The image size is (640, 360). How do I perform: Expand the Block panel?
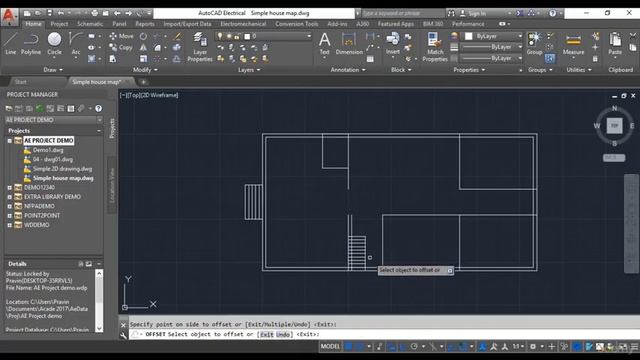click(401, 70)
